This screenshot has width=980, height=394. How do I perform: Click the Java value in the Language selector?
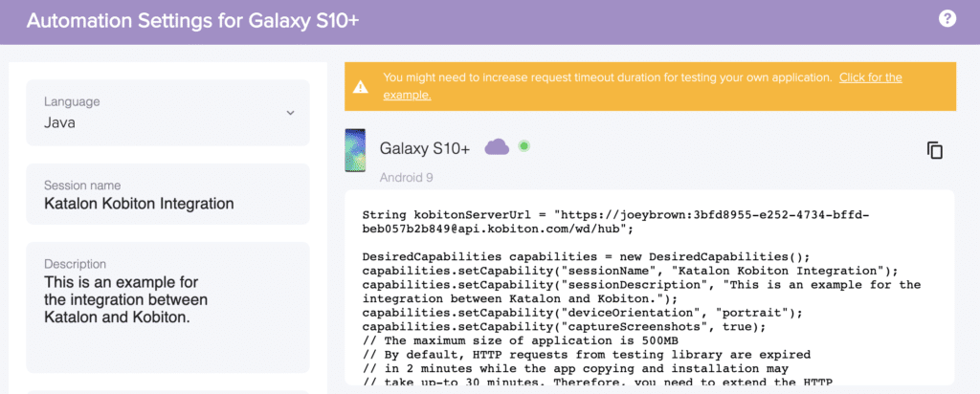click(61, 122)
